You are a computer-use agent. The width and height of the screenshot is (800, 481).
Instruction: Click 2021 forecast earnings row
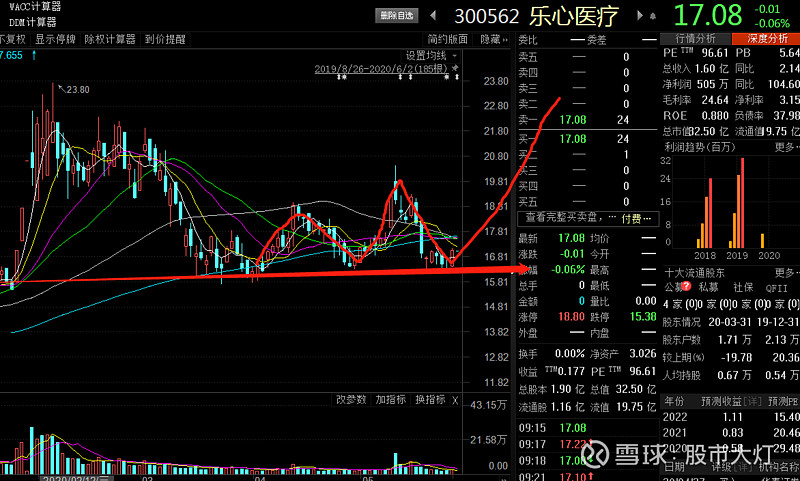[731, 433]
